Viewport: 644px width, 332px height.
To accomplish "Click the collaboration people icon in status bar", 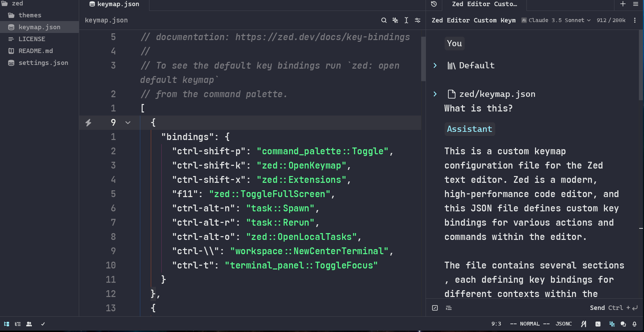I will coord(29,324).
